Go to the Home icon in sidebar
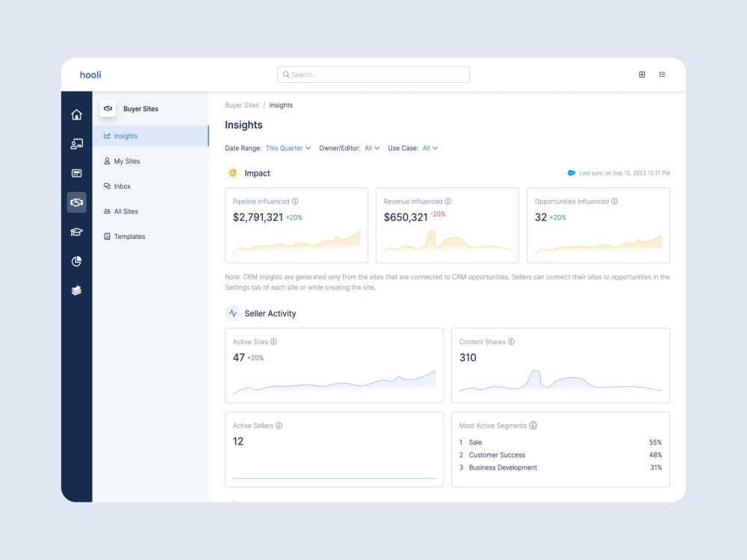Image resolution: width=747 pixels, height=560 pixels. (76, 115)
